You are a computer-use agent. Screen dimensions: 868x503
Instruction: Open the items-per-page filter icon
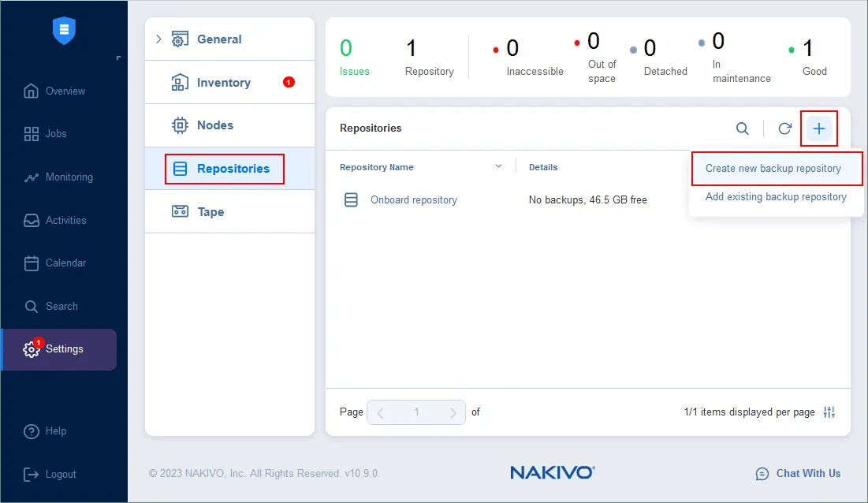829,412
